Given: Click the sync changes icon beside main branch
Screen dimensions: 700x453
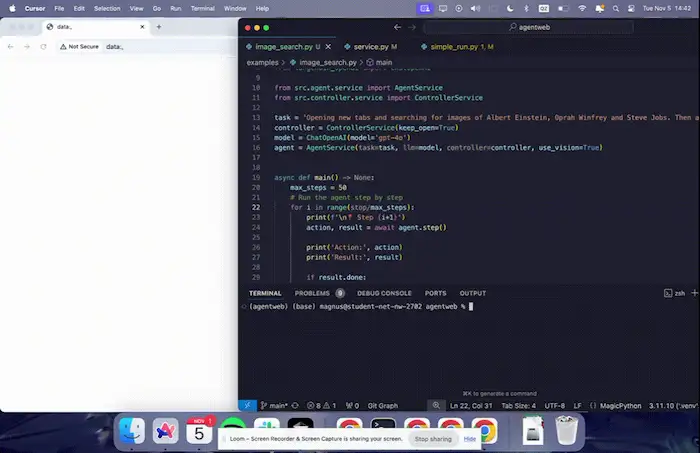Looking at the screenshot, I should coord(296,405).
